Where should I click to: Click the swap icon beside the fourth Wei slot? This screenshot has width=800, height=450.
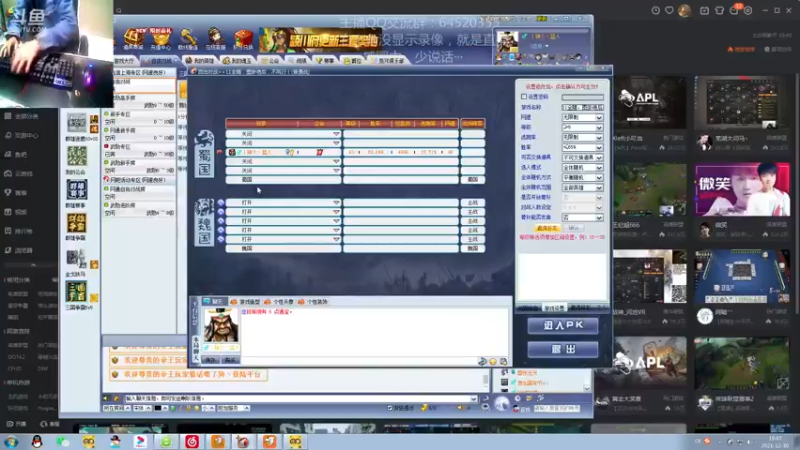coord(221,230)
